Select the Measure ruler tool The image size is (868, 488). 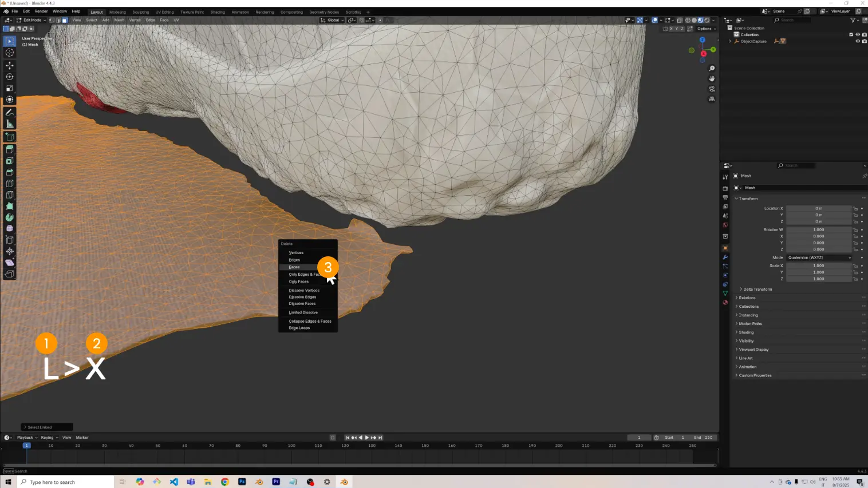pos(10,124)
